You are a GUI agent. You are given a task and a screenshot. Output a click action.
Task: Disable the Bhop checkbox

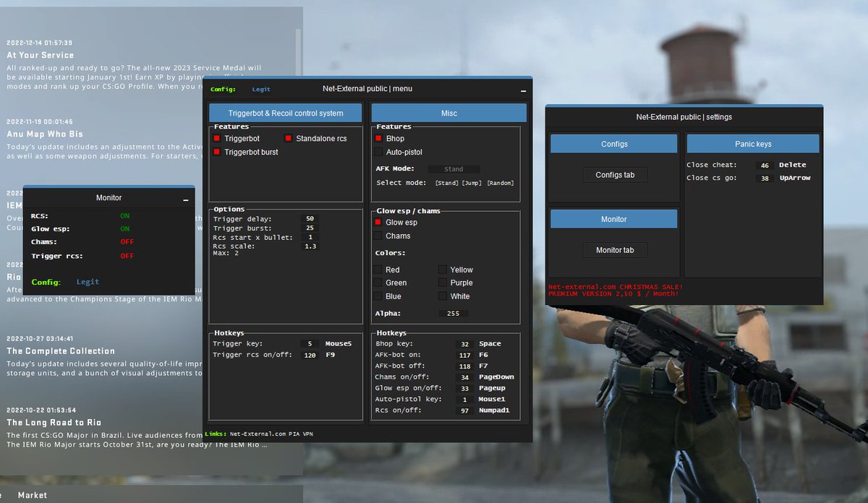[x=378, y=138]
